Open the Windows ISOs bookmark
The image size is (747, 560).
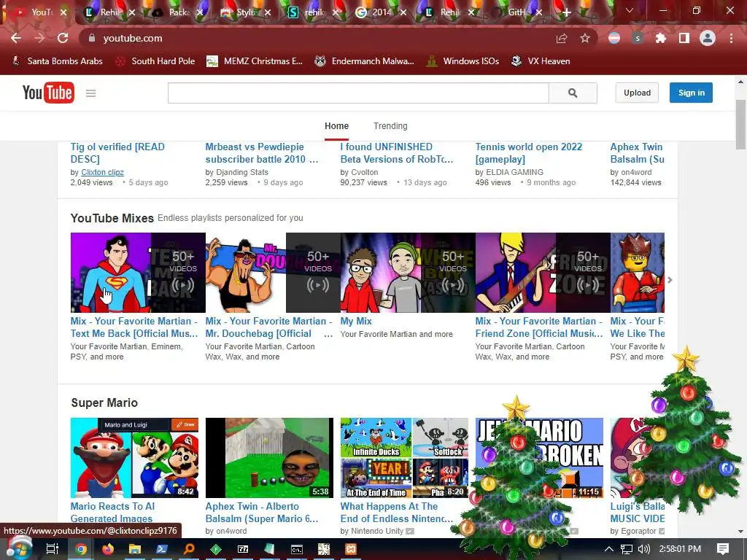(x=463, y=61)
